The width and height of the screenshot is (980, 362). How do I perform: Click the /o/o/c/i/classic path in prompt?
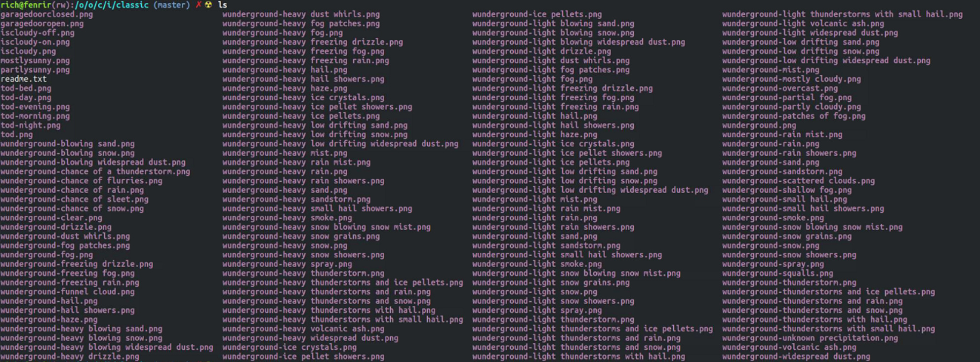tap(112, 5)
